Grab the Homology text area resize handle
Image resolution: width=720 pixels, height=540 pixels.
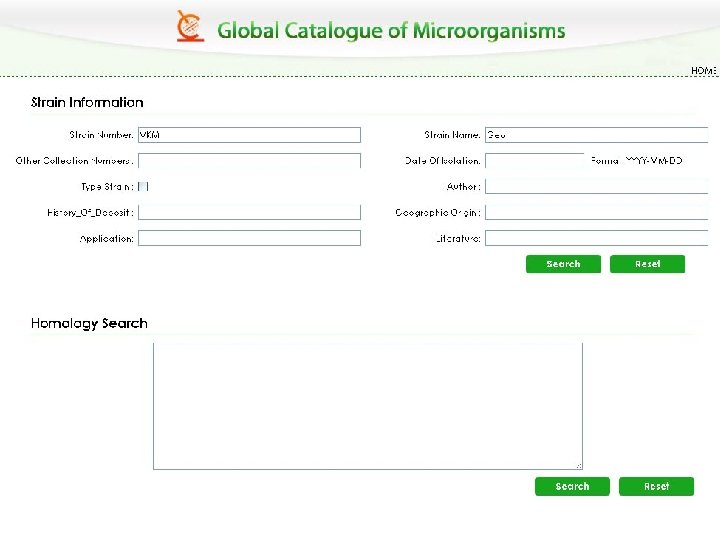(x=578, y=465)
